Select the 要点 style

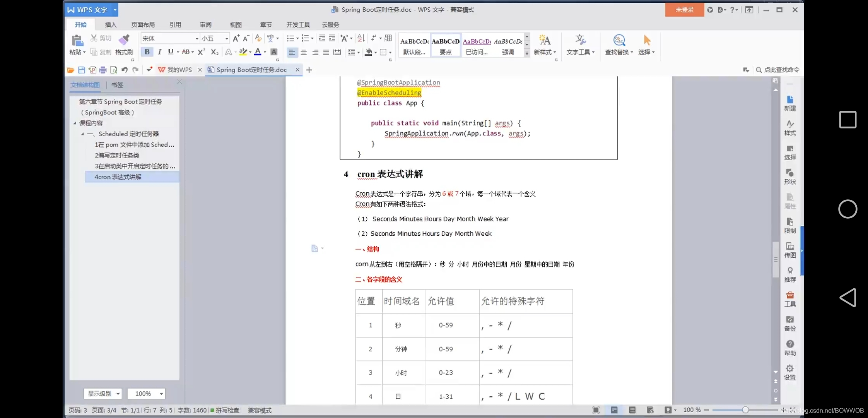[446, 46]
